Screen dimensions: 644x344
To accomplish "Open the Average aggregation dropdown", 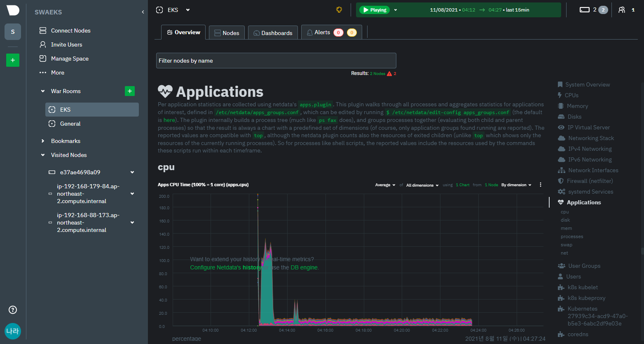I will [385, 185].
